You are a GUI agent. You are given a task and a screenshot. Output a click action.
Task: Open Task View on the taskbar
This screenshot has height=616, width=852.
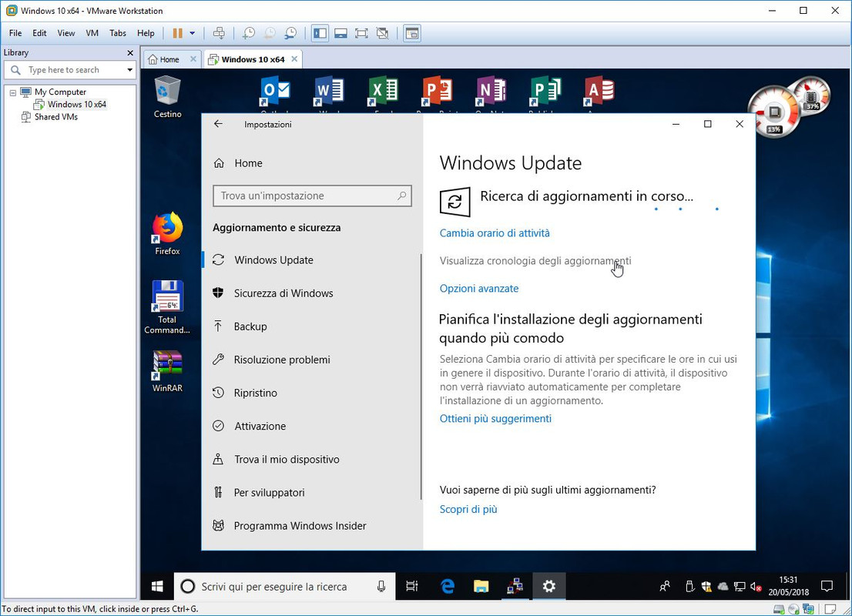tap(412, 586)
